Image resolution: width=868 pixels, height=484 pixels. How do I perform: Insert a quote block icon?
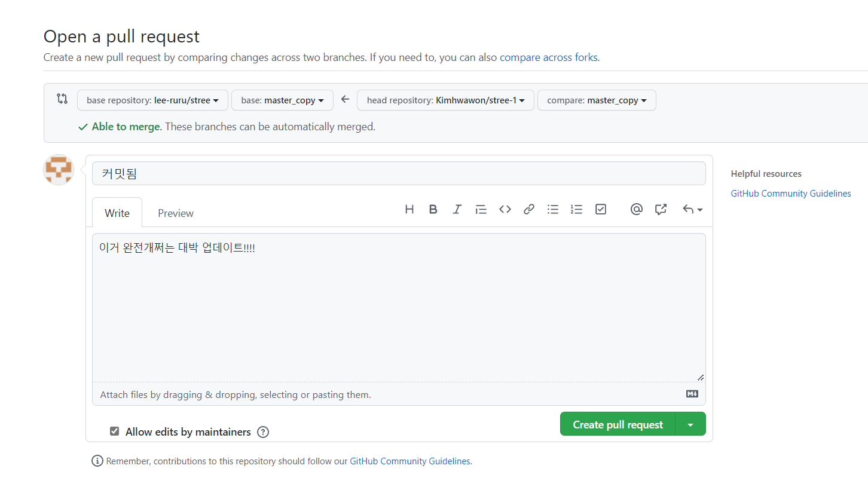click(481, 209)
